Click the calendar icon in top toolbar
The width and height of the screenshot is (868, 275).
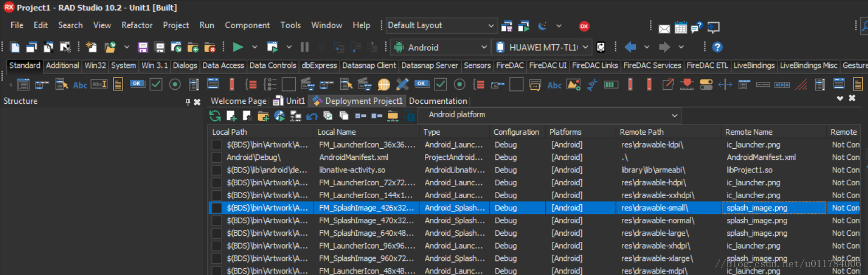(681, 27)
